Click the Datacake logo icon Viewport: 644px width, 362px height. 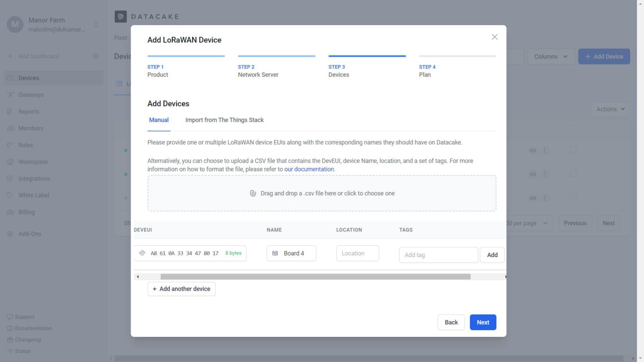pyautogui.click(x=121, y=17)
